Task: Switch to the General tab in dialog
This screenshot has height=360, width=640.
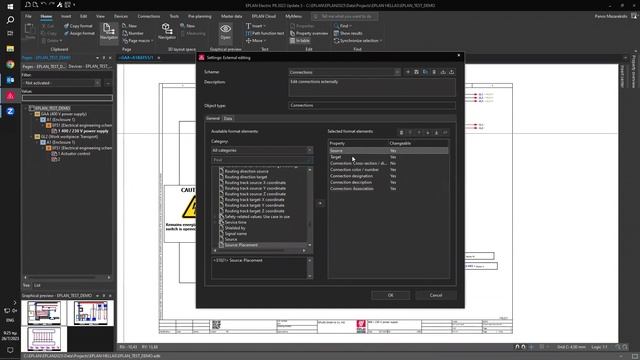Action: pyautogui.click(x=213, y=118)
